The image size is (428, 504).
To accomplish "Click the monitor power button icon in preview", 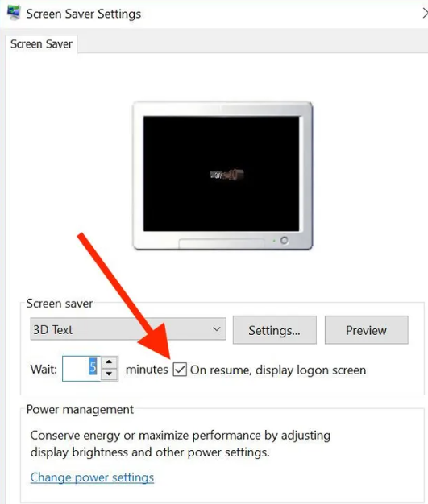I will tap(285, 241).
